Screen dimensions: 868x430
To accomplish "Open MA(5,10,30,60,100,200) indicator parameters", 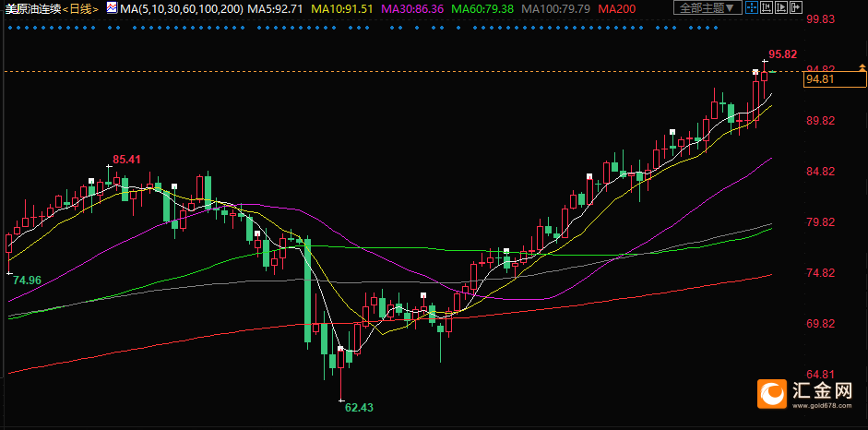I will click(181, 9).
